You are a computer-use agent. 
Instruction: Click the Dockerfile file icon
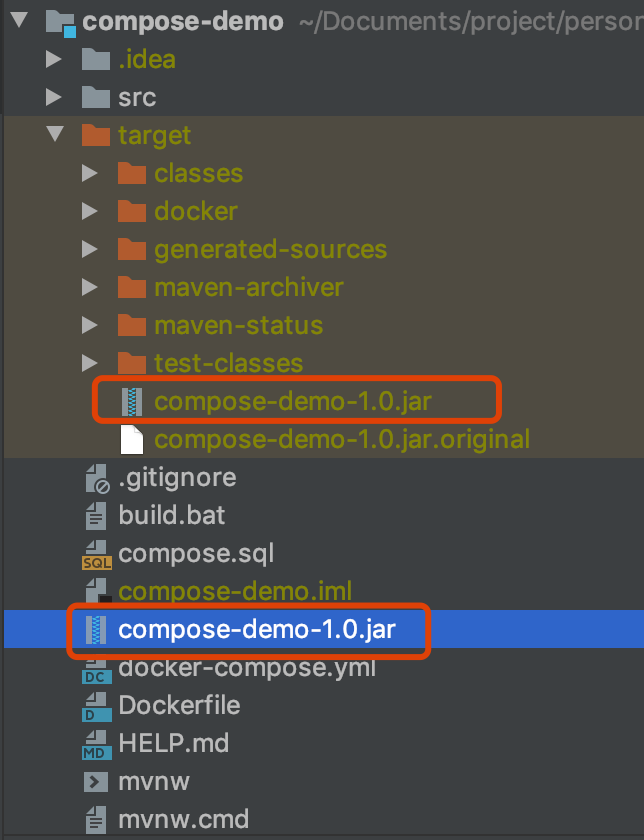click(x=97, y=706)
